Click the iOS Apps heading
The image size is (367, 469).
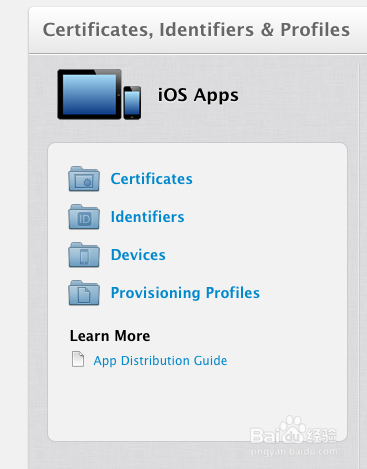[198, 95]
